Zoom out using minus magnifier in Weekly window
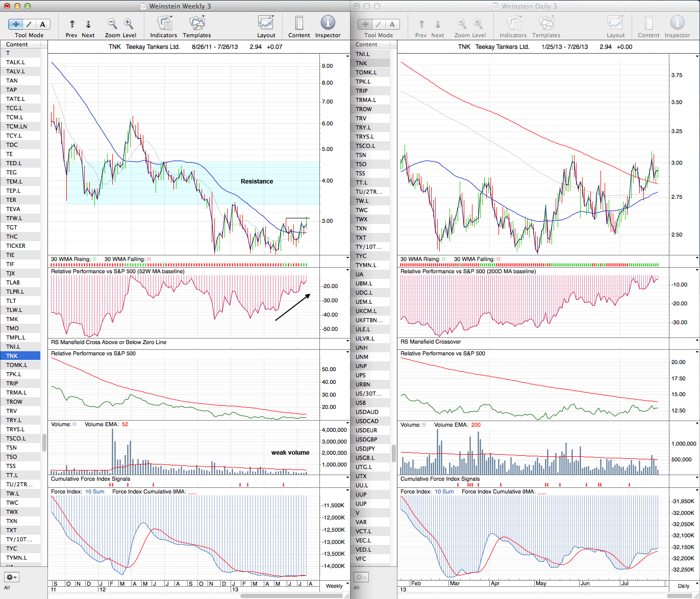The height and width of the screenshot is (599, 700). click(x=112, y=24)
